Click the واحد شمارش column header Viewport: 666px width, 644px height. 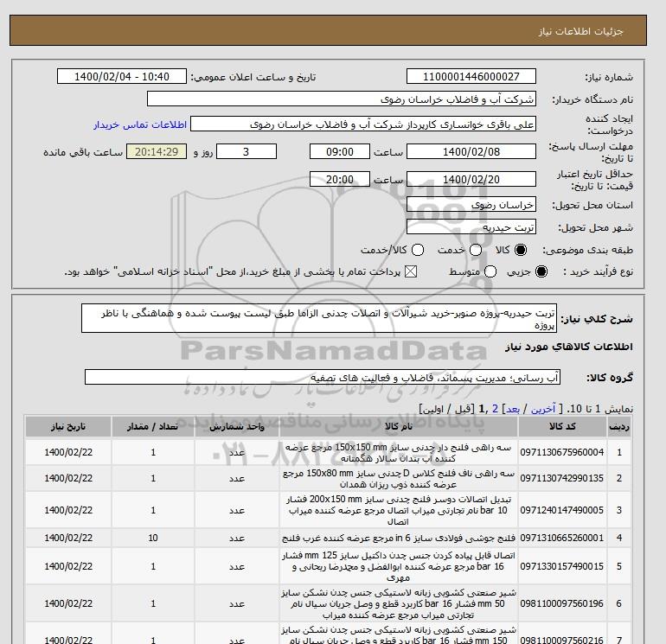(x=237, y=427)
